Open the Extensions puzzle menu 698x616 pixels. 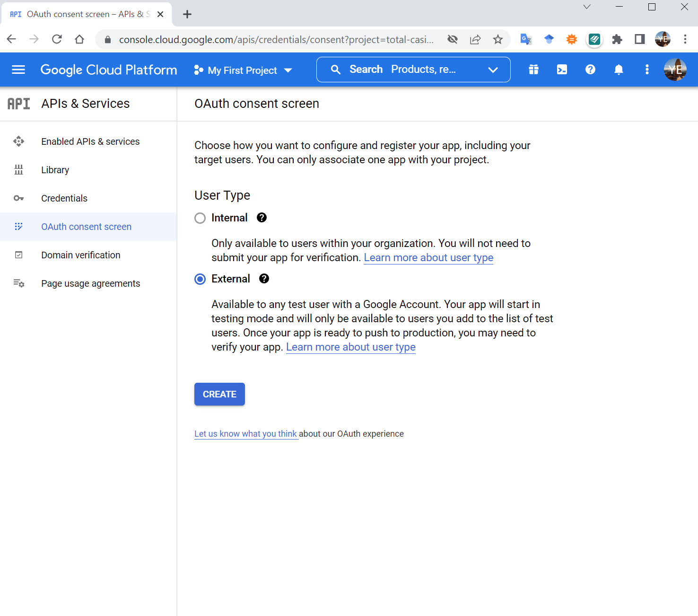(x=617, y=39)
